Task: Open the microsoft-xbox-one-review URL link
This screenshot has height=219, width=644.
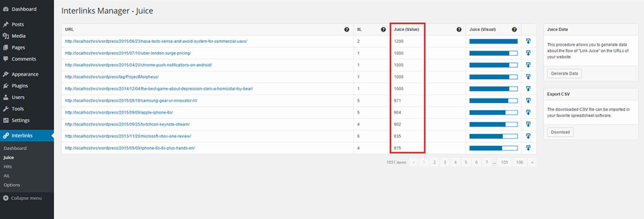Action: tap(128, 136)
